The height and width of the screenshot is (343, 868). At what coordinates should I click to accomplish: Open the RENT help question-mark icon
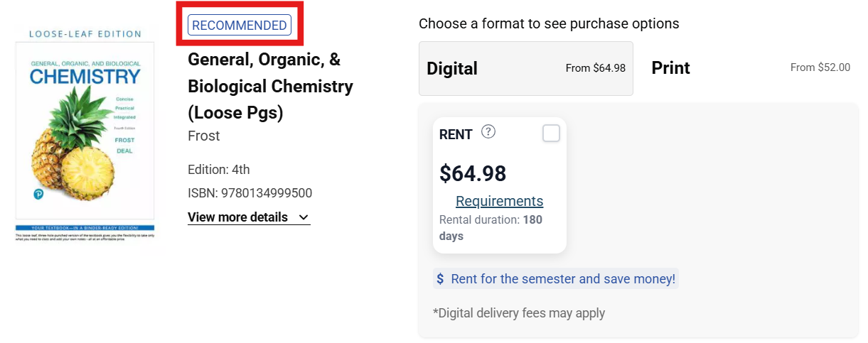coord(488,131)
